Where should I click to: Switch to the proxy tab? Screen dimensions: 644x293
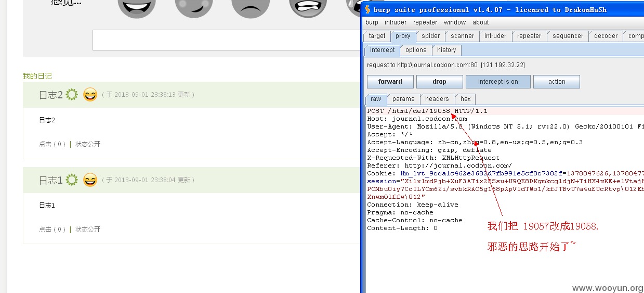403,36
